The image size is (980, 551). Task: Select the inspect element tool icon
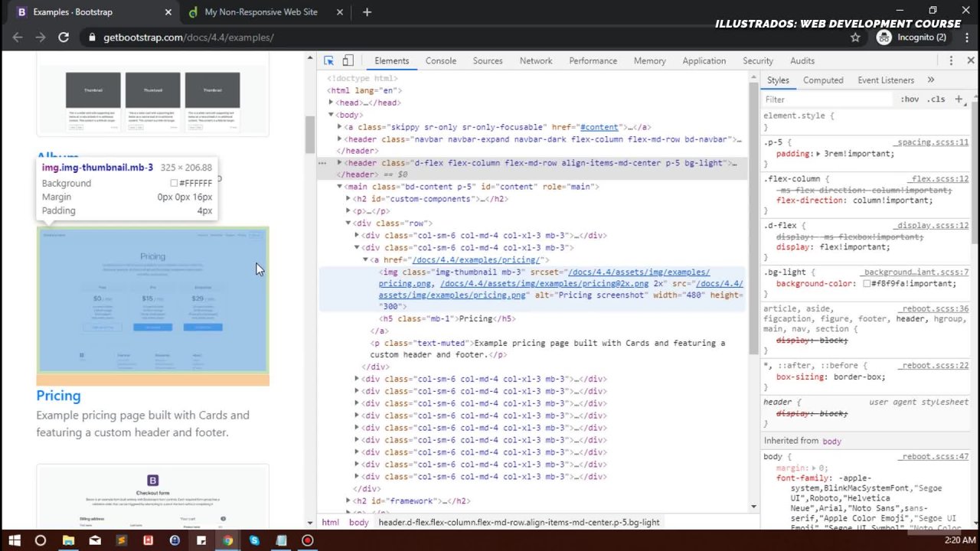click(328, 60)
